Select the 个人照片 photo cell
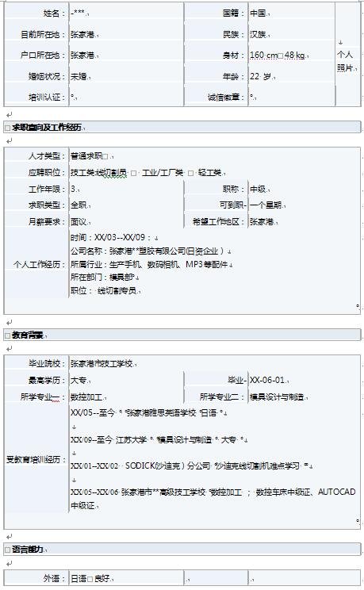 (347, 55)
